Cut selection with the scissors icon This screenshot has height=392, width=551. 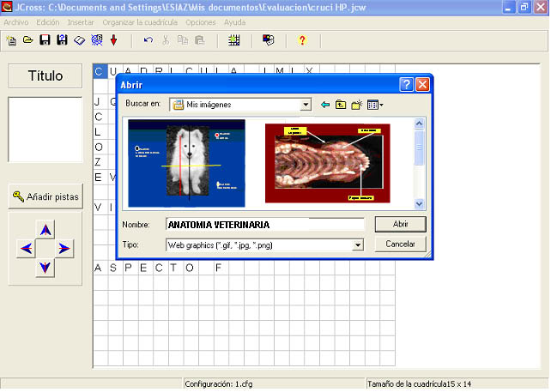click(166, 40)
